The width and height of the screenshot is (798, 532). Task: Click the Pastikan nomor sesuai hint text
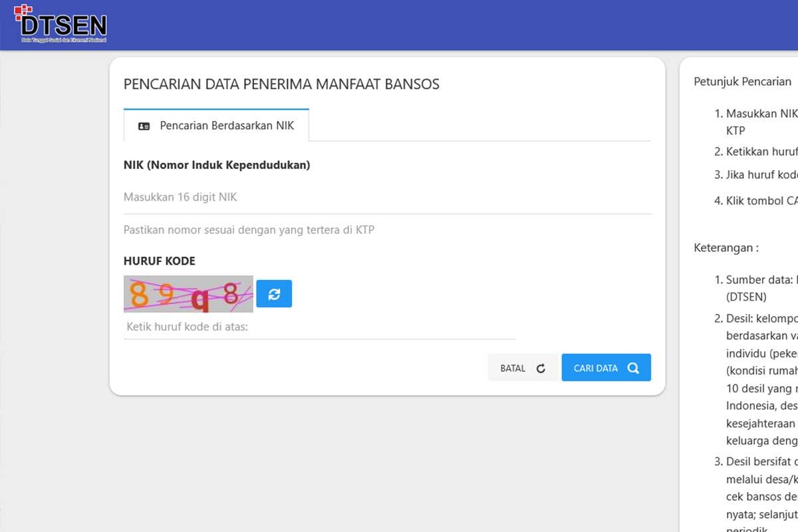pos(249,230)
